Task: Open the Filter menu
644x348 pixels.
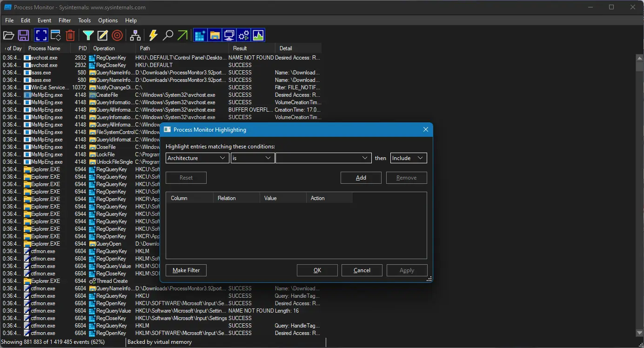Action: (x=65, y=20)
